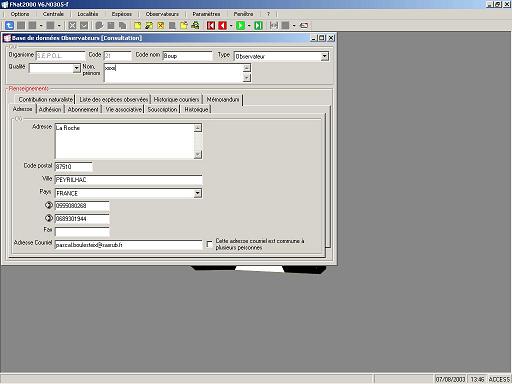Expand the Type Observateur dropdown
Screen dimensions: 512x384
(x=324, y=57)
